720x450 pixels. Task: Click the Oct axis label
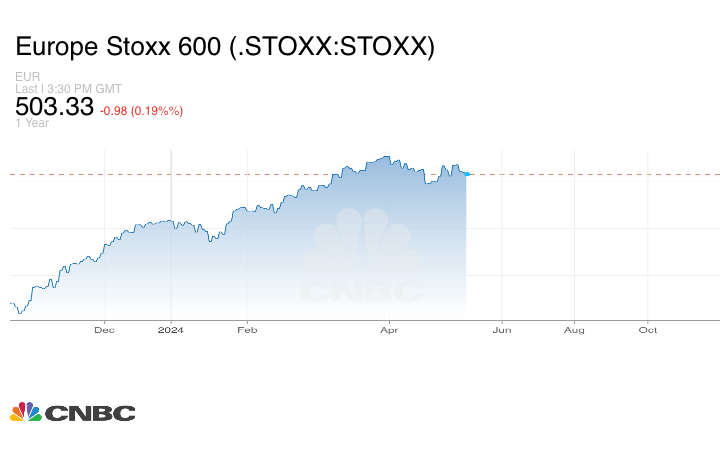[648, 329]
